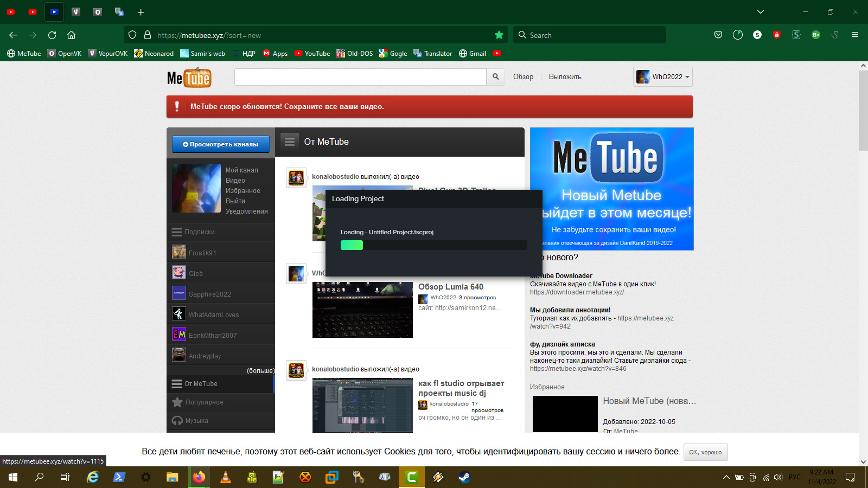868x488 pixels.
Task: Open Мой канал in the sidebar
Action: [x=241, y=170]
